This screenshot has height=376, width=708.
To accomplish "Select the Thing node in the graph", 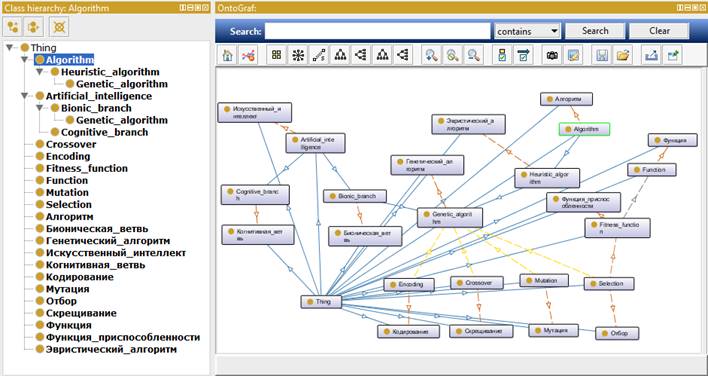I will pyautogui.click(x=321, y=302).
